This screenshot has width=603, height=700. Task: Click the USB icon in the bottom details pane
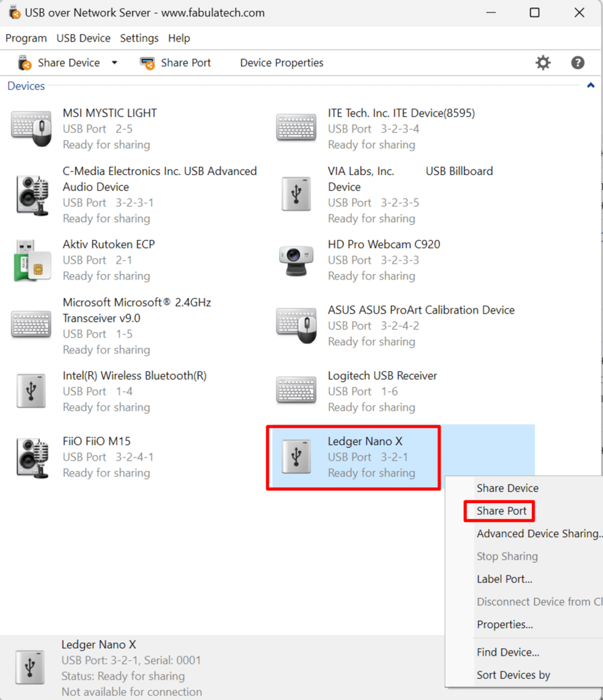tap(30, 667)
